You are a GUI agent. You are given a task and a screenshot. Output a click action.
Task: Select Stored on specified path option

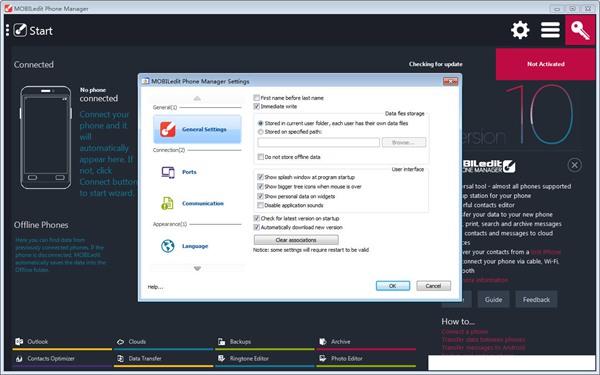pyautogui.click(x=261, y=132)
